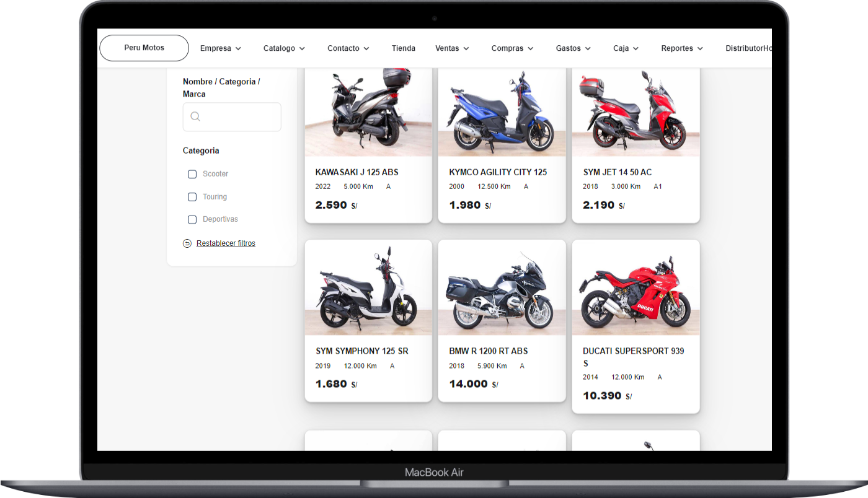Screen dimensions: 868x498
Task: Click the KYMCO AGILITY CITY 125 title
Action: 498,172
